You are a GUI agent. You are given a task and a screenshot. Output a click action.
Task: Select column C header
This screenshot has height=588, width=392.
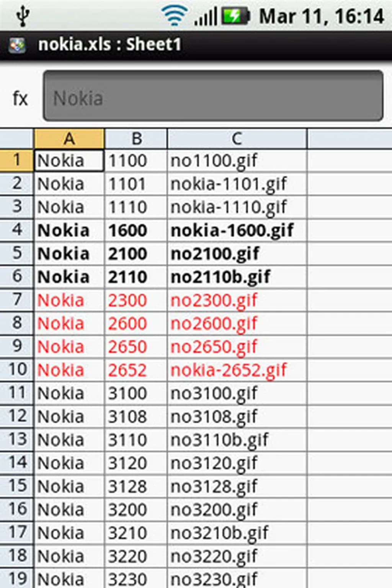(x=237, y=139)
